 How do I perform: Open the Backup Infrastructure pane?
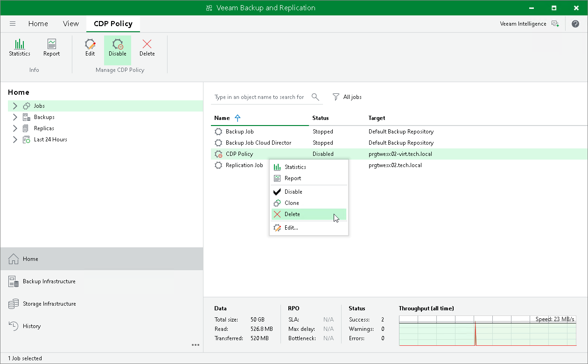coord(102,281)
